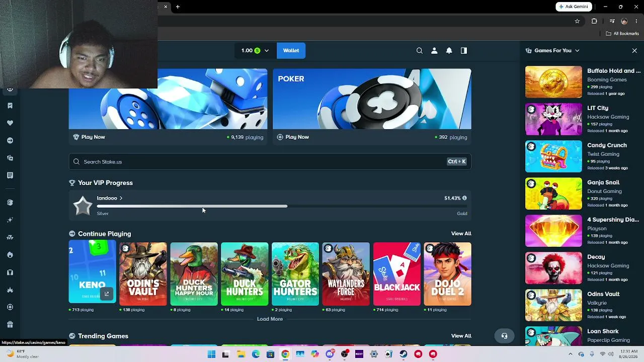
Task: Click the Wallet button
Action: tap(291, 50)
